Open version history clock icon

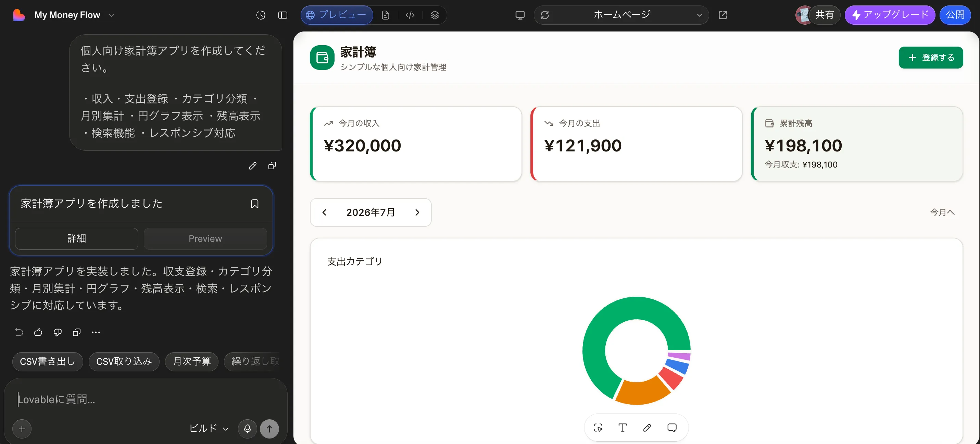click(x=261, y=15)
